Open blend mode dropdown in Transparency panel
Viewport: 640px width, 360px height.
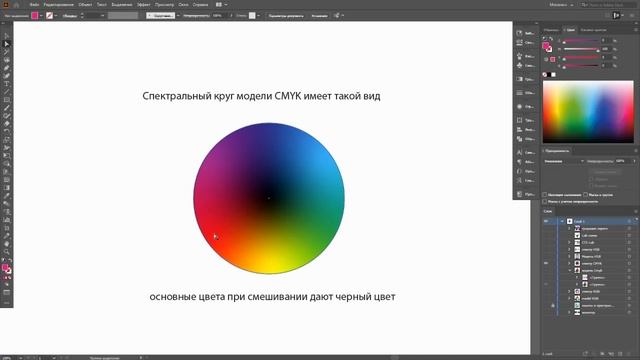click(x=564, y=161)
